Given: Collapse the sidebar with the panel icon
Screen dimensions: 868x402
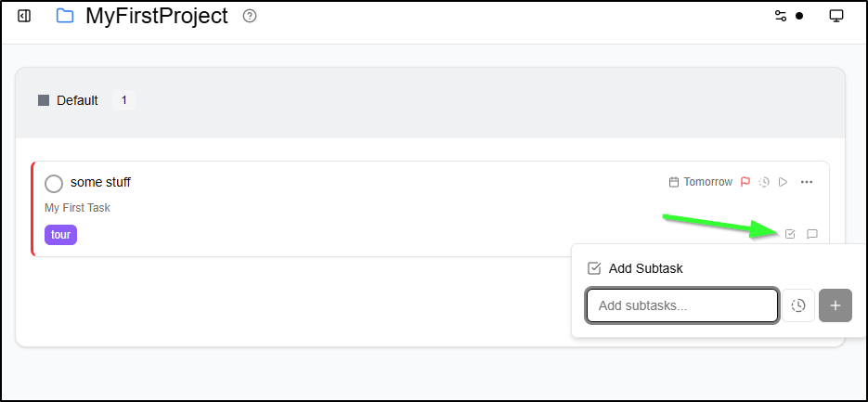Looking at the screenshot, I should coord(24,16).
